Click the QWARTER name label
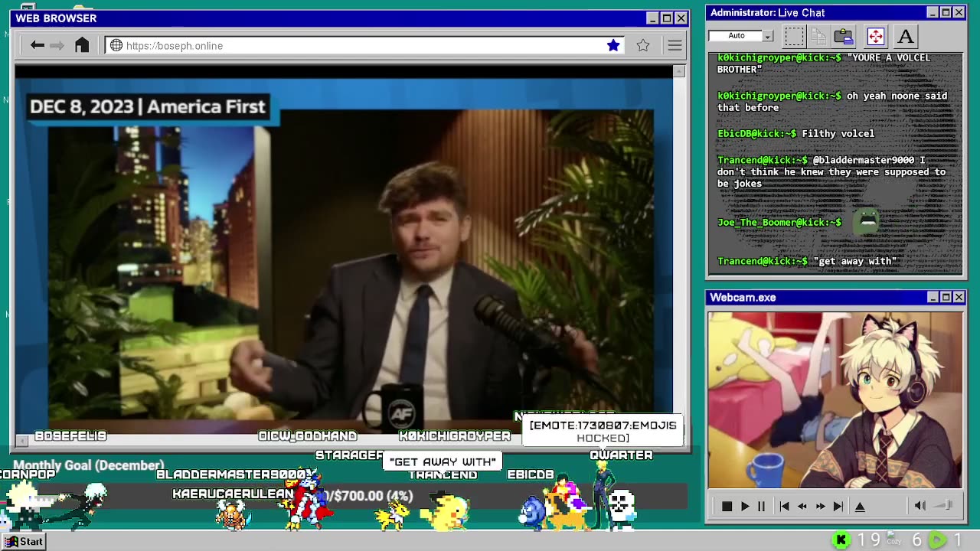Screen dimensions: 980x551 (621, 455)
